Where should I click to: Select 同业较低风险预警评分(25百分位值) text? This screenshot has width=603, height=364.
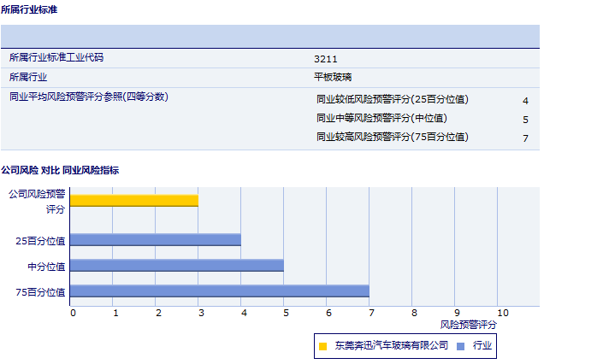click(x=393, y=99)
